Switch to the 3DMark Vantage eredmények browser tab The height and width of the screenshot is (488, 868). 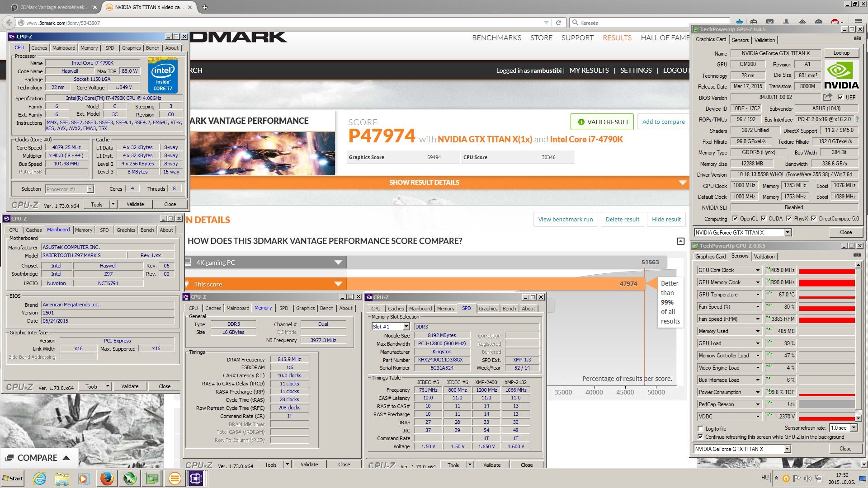(x=55, y=7)
